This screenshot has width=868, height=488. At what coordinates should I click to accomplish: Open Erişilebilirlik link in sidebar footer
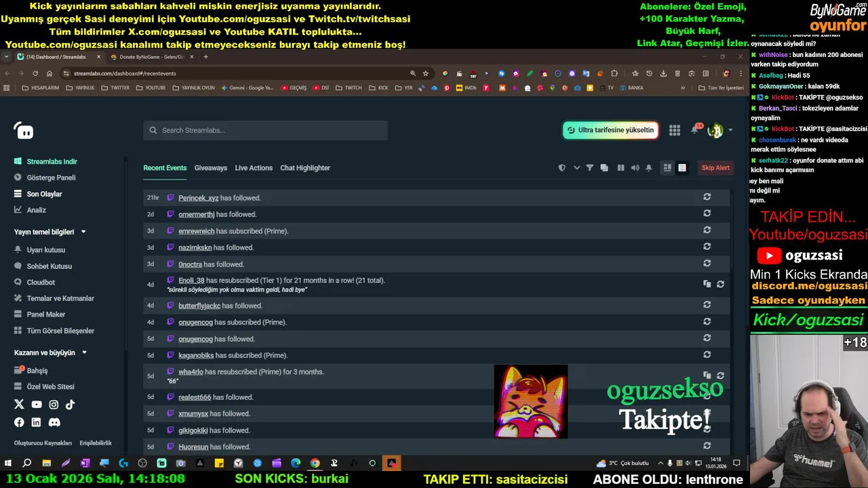[x=96, y=443]
